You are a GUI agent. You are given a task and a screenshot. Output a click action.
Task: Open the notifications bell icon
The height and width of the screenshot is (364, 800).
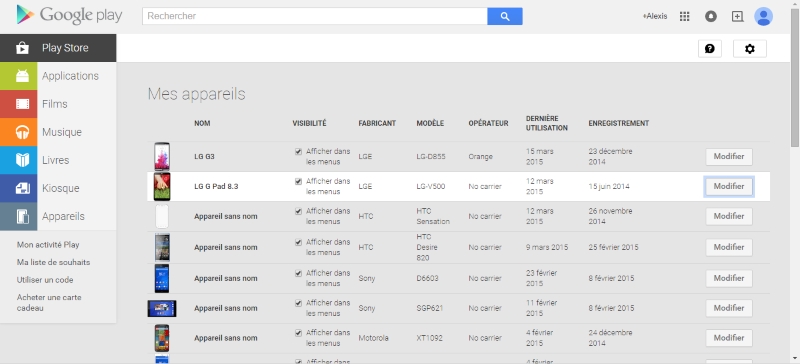coord(711,16)
